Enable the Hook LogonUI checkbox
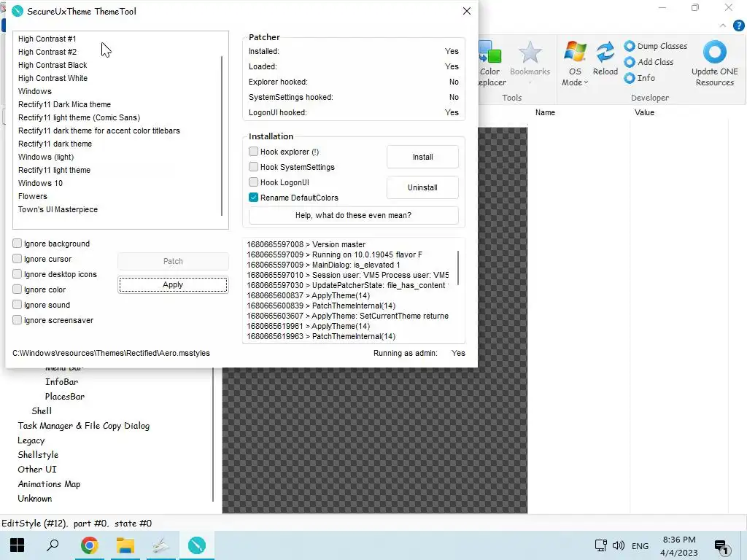Image resolution: width=747 pixels, height=560 pixels. (x=253, y=182)
